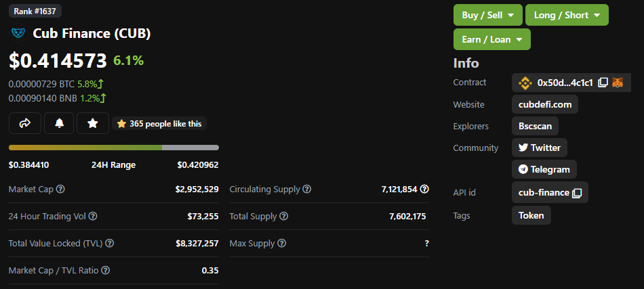Select the Token tag

[x=531, y=216]
